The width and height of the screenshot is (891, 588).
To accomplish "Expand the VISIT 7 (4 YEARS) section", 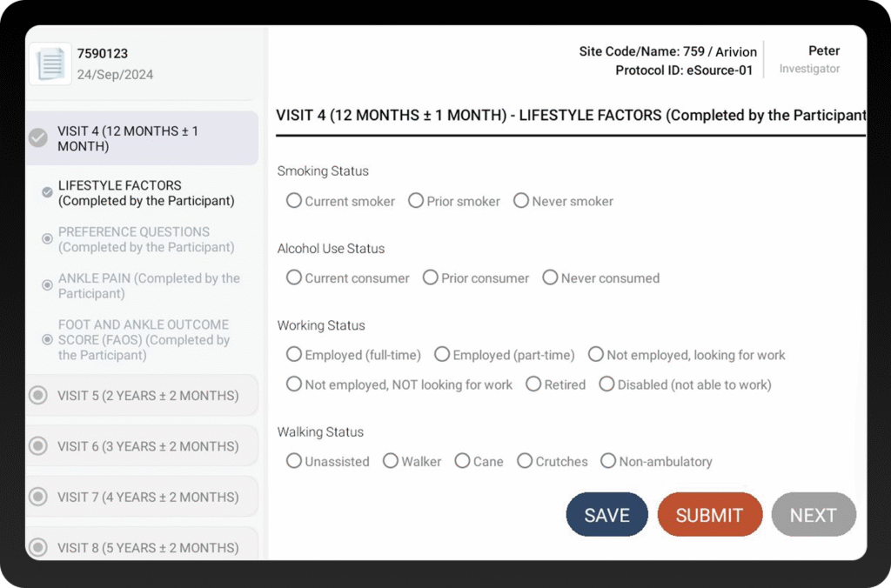I will pyautogui.click(x=142, y=497).
